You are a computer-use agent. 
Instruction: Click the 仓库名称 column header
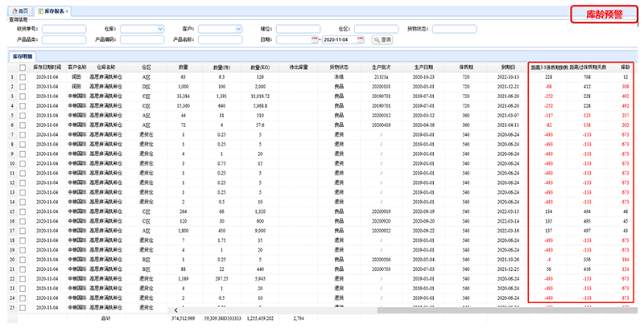coord(106,68)
